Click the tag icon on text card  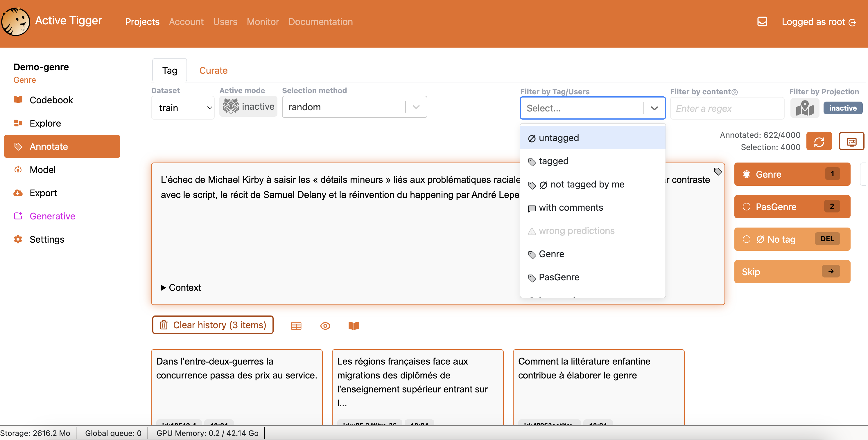(718, 171)
